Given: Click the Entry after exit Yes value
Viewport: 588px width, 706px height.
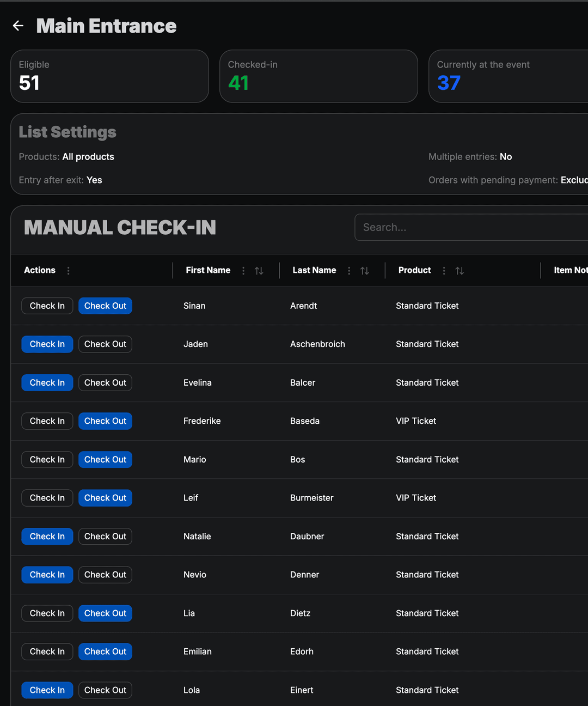Looking at the screenshot, I should (94, 180).
